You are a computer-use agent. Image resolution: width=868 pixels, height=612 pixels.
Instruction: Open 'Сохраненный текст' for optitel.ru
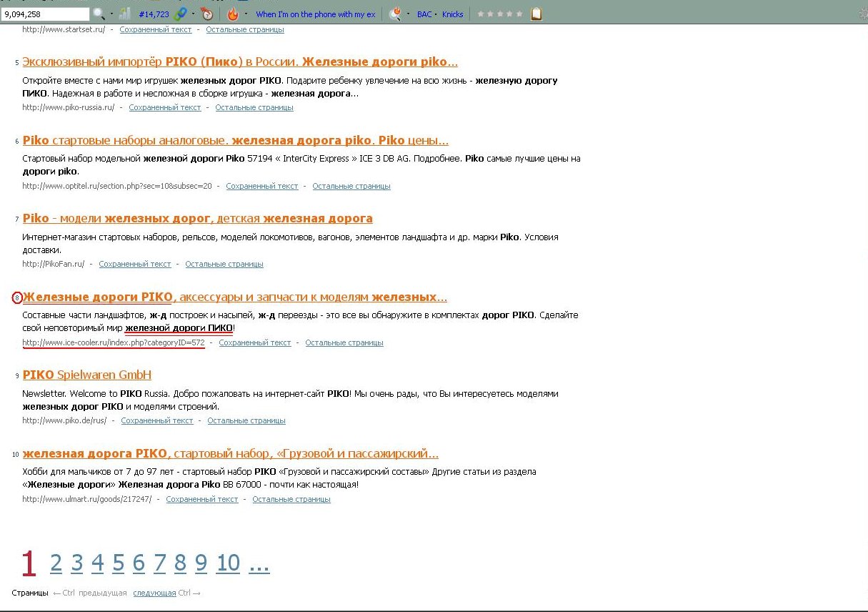pyautogui.click(x=262, y=186)
